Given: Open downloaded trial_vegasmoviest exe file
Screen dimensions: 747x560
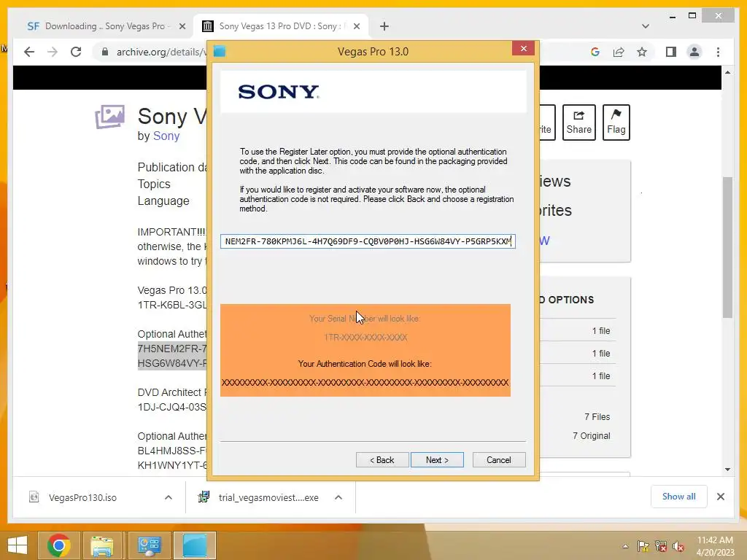Looking at the screenshot, I should (268, 497).
